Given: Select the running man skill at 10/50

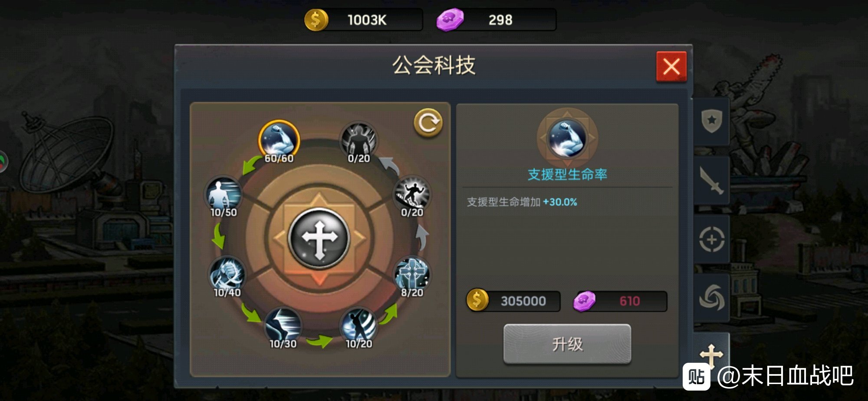Looking at the screenshot, I should tap(223, 194).
